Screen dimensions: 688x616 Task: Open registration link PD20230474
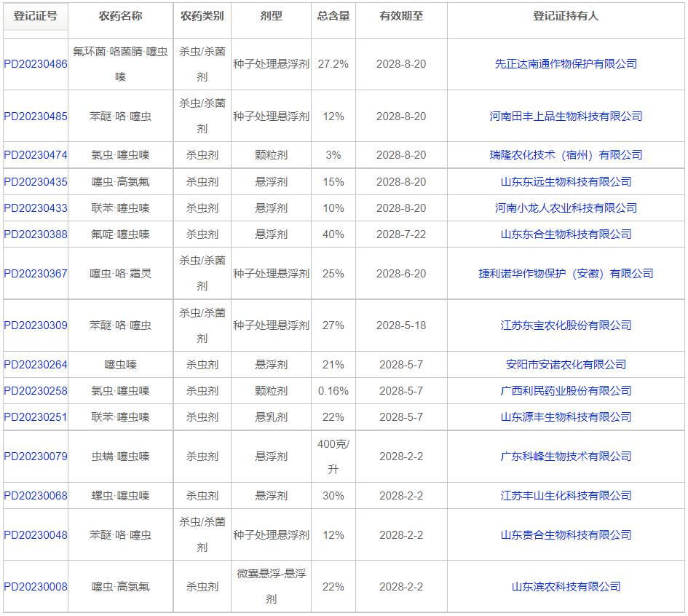tap(36, 155)
